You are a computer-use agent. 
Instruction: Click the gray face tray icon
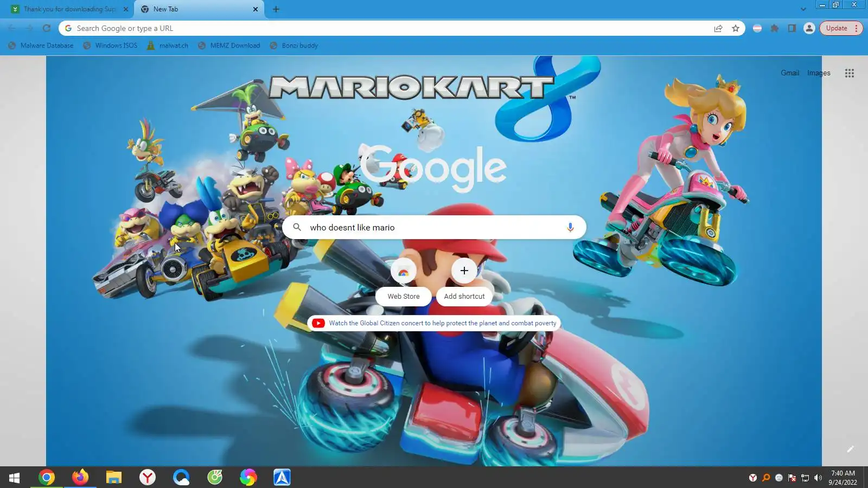pos(779,478)
